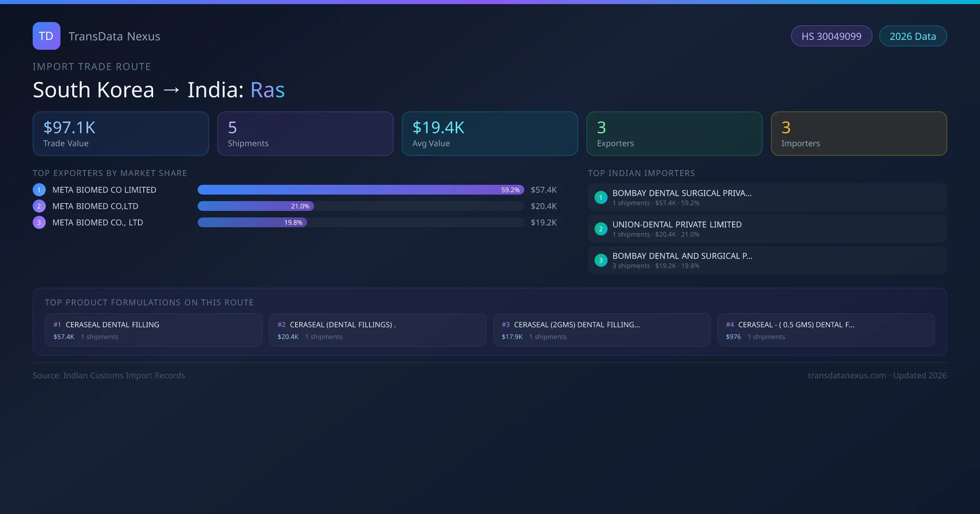Click the 2026 Data pill
Screen dimensions: 980x514
coord(913,36)
